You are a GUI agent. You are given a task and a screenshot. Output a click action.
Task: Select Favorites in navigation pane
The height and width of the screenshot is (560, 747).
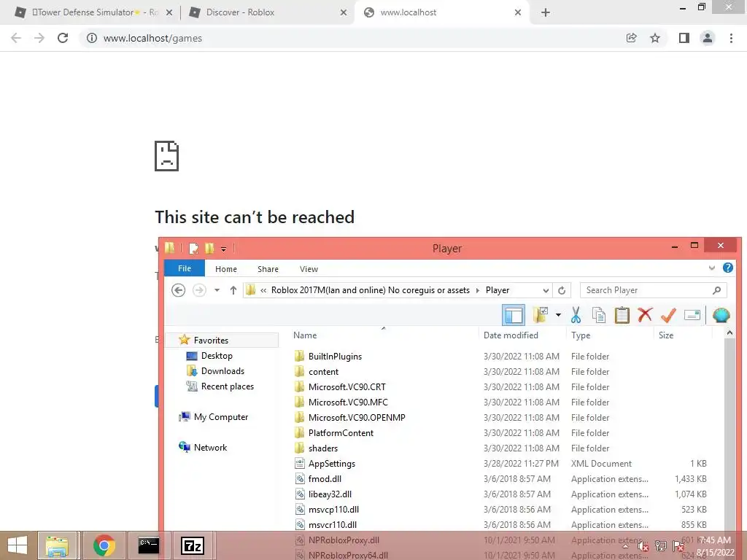[x=211, y=340]
